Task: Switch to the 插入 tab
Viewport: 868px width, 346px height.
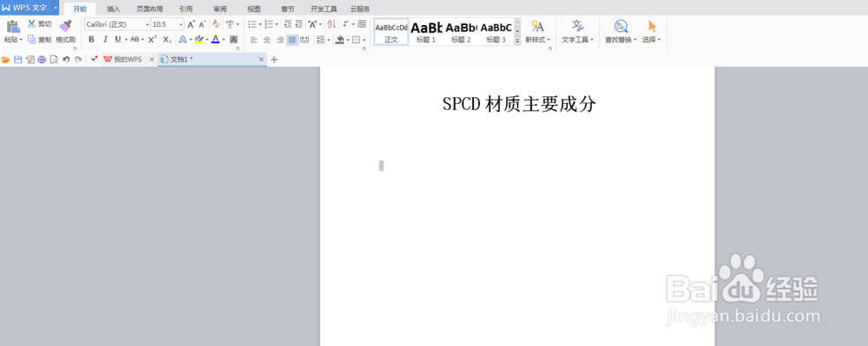Action: (x=114, y=9)
